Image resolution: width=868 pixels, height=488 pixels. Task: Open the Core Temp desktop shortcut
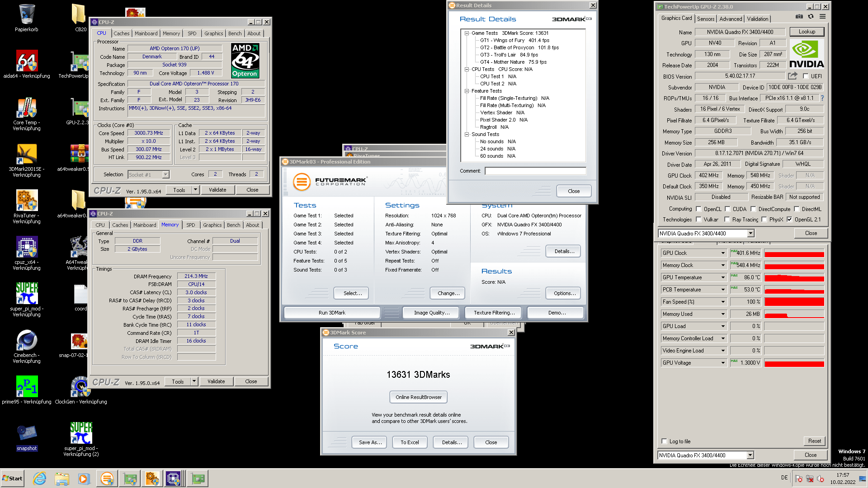coord(27,114)
